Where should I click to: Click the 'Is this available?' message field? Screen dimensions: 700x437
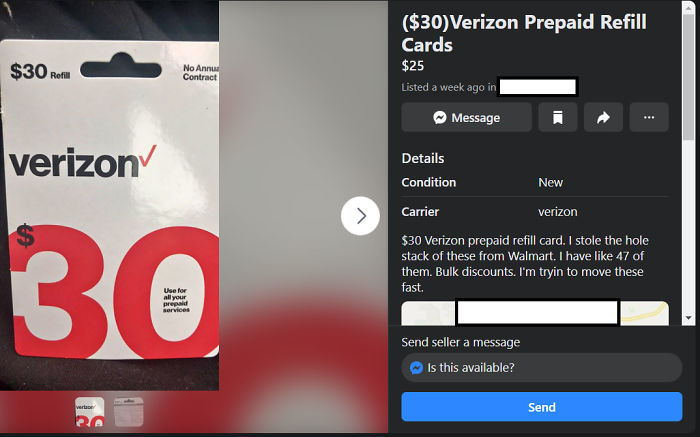pos(542,367)
